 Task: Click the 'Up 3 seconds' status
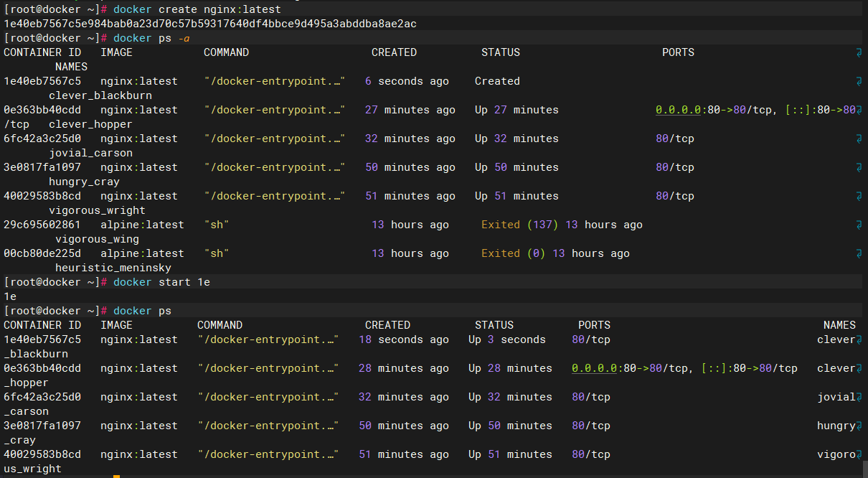click(x=507, y=339)
